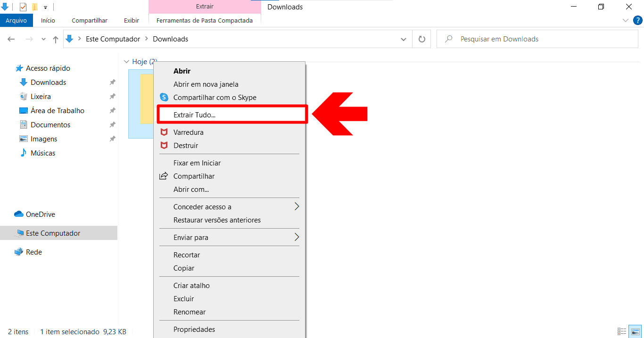Expand the Enviar para submenu
The height and width of the screenshot is (338, 644).
(x=297, y=237)
